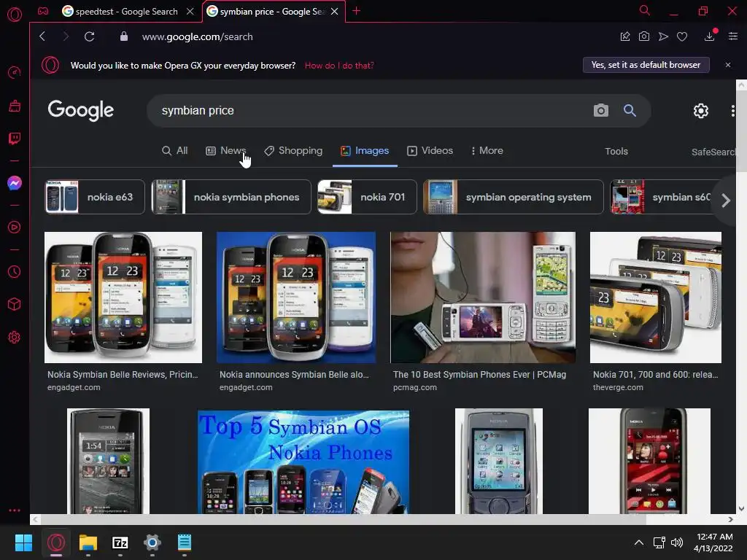Open GX Cleaner icon in sidebar
Screen dimensions: 747x560
tap(15, 106)
